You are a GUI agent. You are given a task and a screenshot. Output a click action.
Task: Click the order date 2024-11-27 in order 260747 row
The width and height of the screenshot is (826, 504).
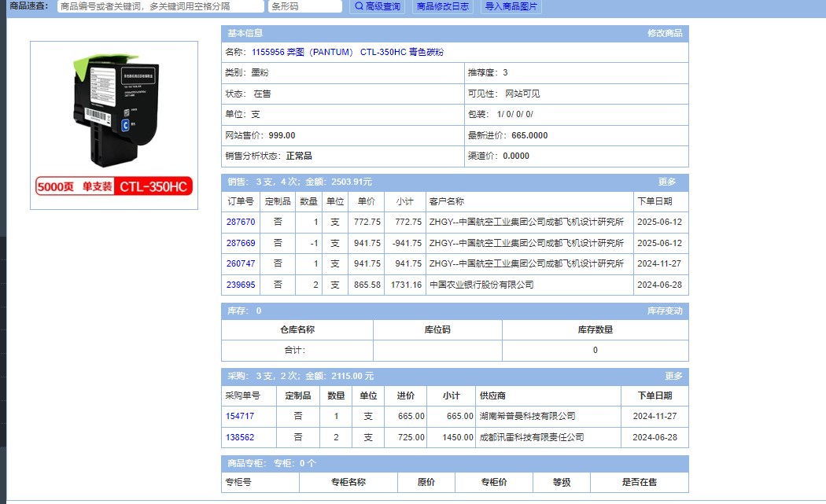659,263
